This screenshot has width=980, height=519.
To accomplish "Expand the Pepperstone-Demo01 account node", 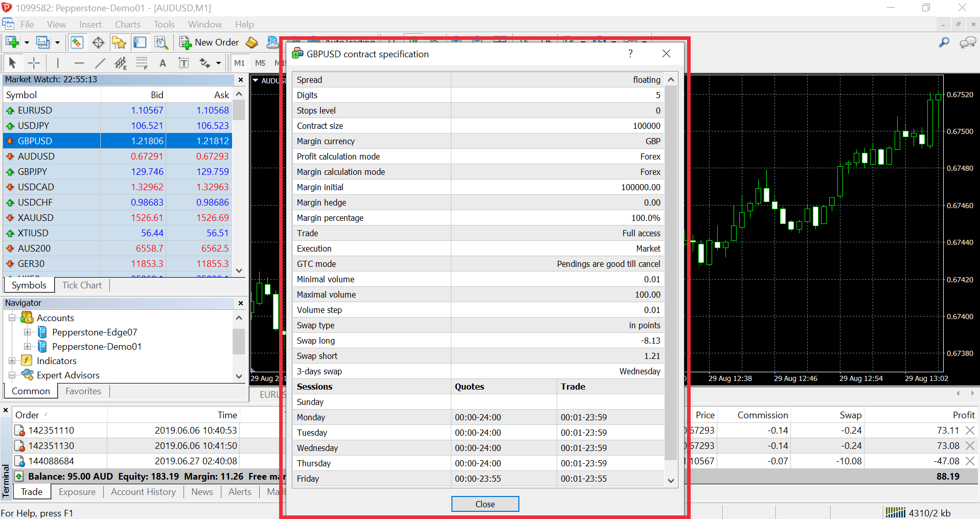I will click(28, 347).
